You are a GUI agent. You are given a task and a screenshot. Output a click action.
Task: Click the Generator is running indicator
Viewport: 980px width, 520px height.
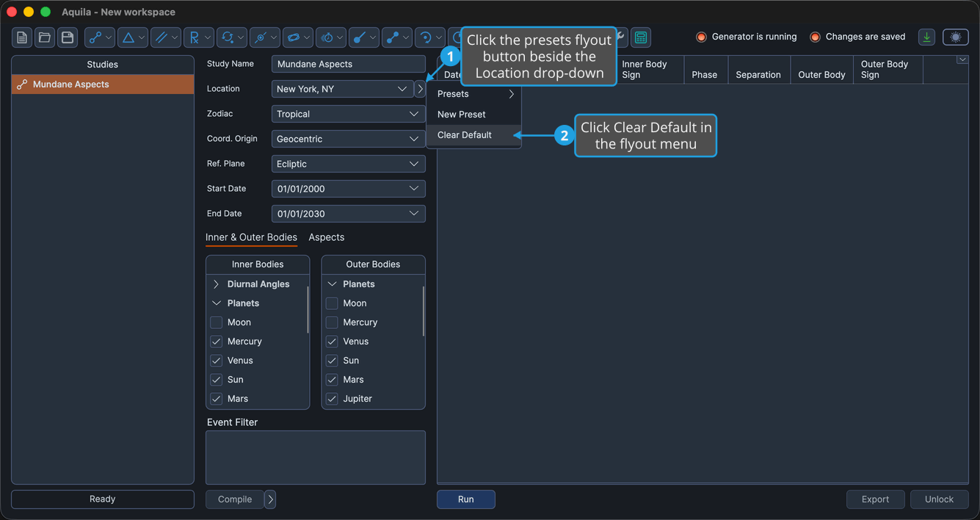point(747,37)
